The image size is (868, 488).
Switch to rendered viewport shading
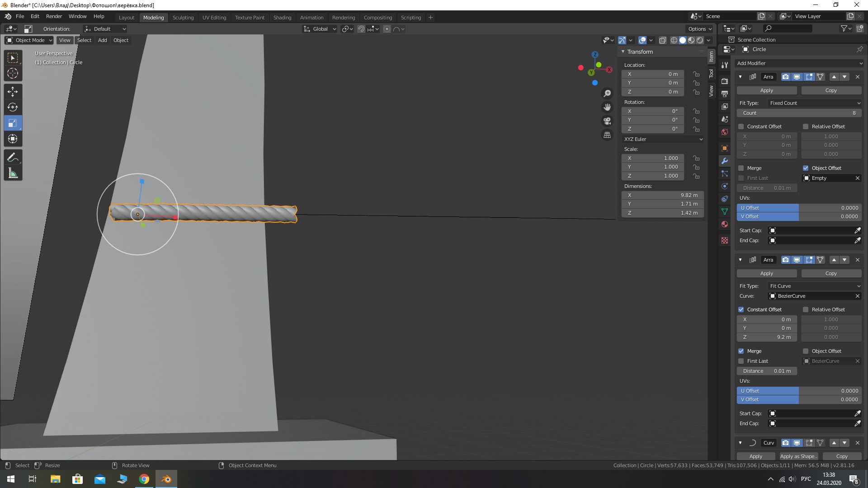click(x=700, y=40)
